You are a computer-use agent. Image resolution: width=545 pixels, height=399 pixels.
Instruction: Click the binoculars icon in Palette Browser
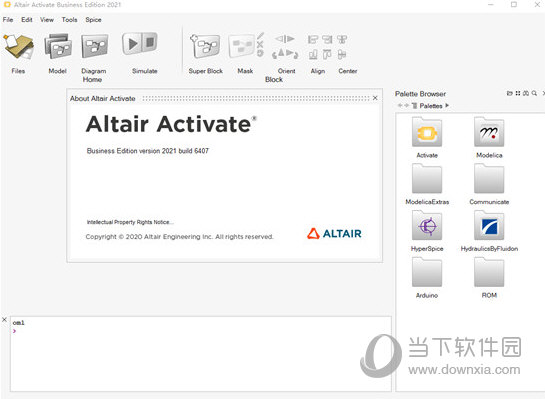pyautogui.click(x=526, y=93)
